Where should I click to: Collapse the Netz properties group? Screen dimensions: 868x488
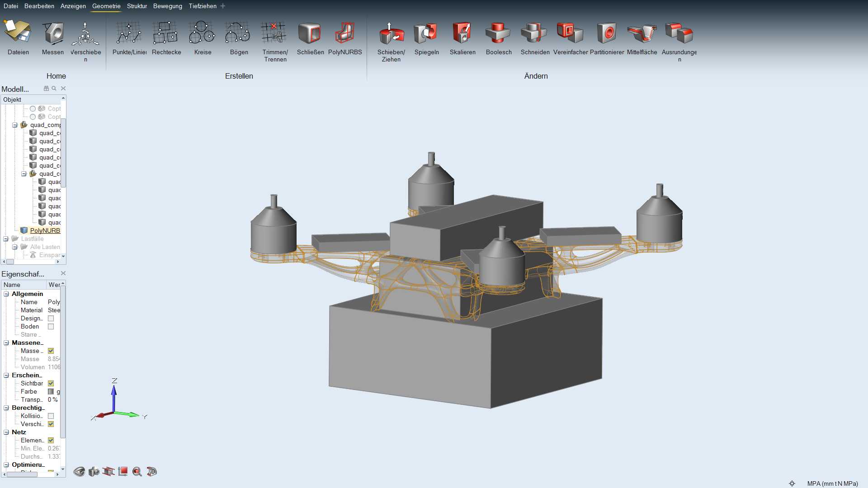pyautogui.click(x=6, y=432)
